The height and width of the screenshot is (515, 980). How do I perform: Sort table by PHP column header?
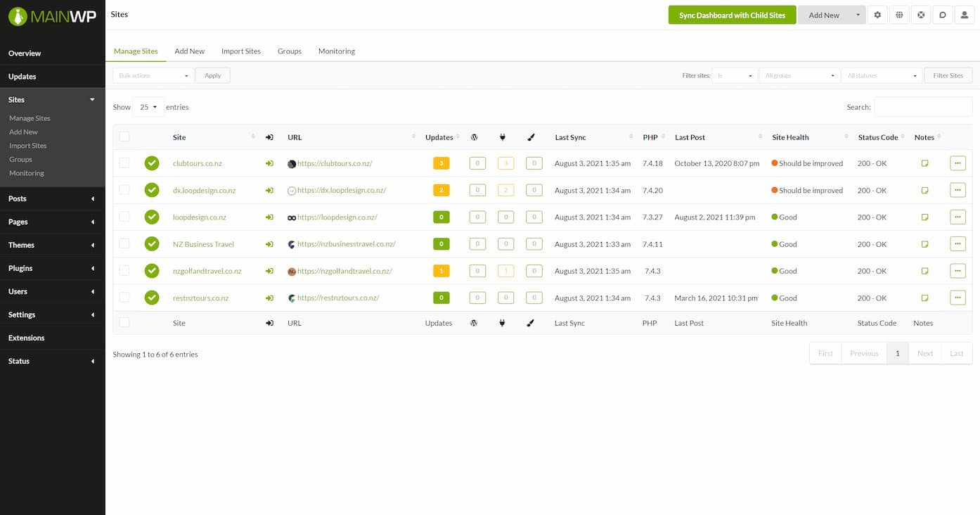click(650, 137)
